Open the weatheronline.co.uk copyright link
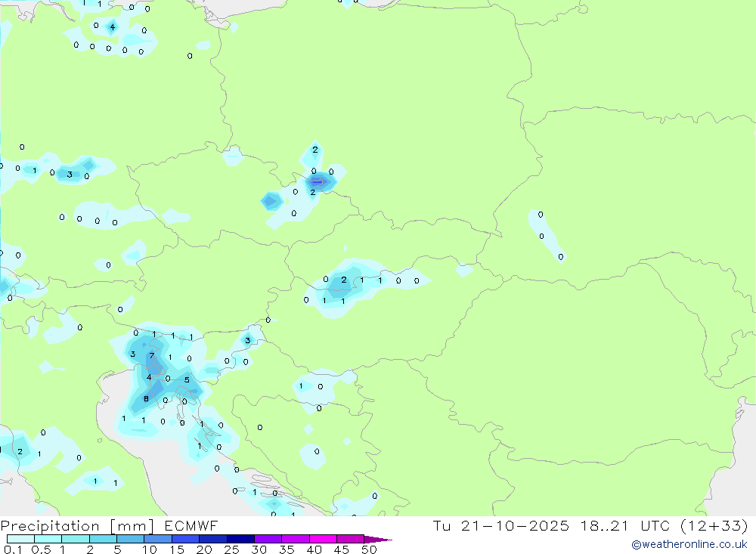Image resolution: width=756 pixels, height=554 pixels. pyautogui.click(x=689, y=544)
